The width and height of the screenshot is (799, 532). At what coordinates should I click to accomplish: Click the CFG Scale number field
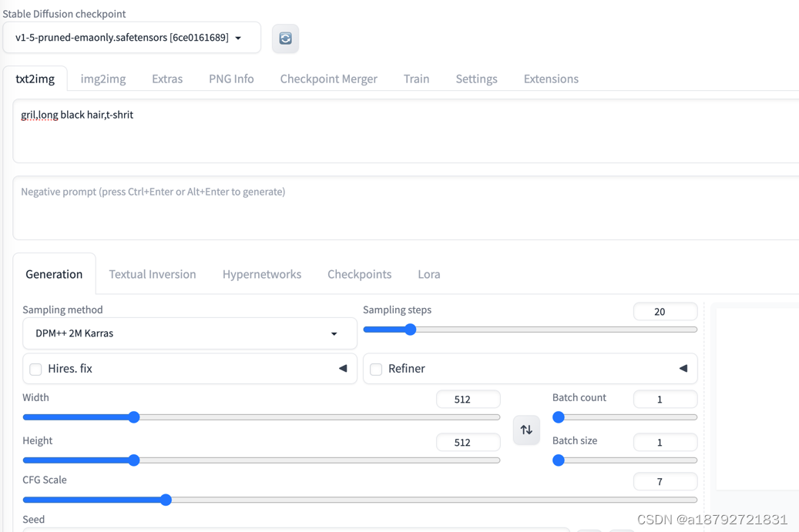tap(665, 482)
